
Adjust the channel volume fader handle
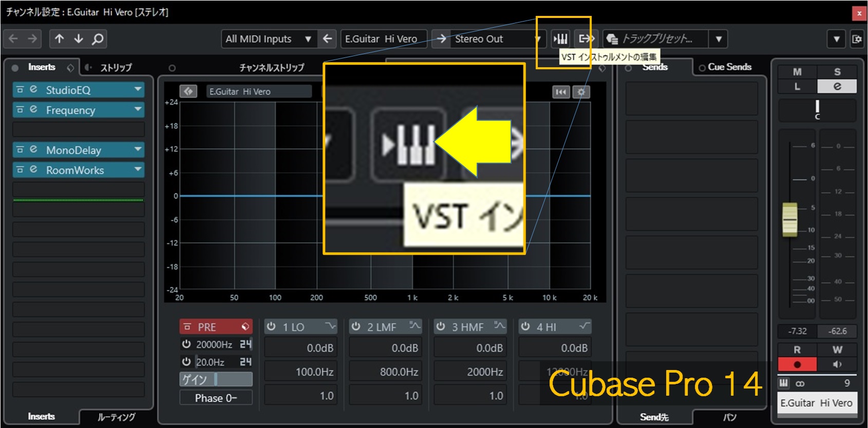790,220
